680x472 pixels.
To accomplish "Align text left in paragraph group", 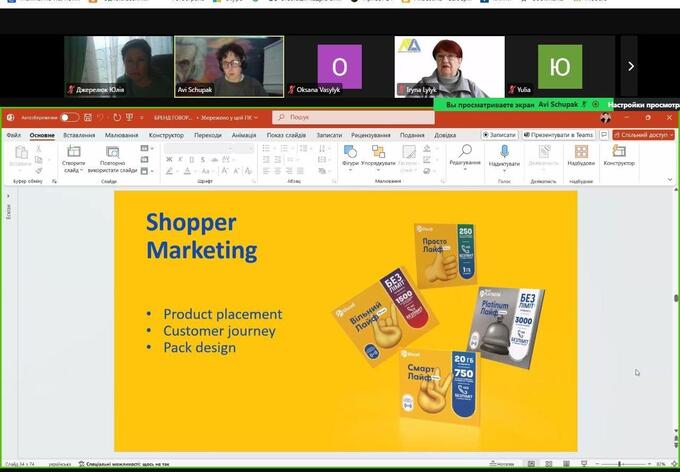I will [266, 171].
